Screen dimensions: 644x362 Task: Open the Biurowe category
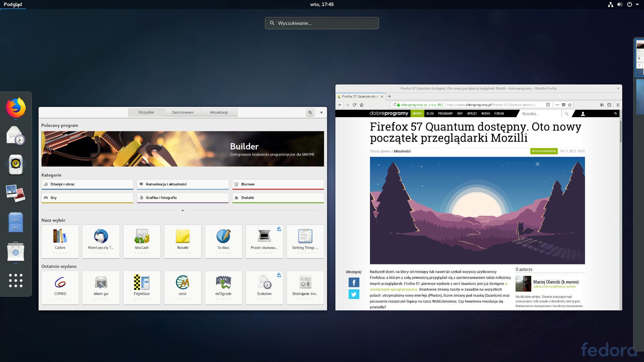(x=278, y=184)
